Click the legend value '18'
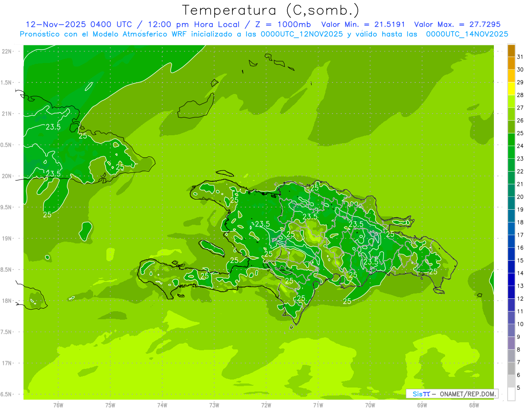 pos(520,222)
